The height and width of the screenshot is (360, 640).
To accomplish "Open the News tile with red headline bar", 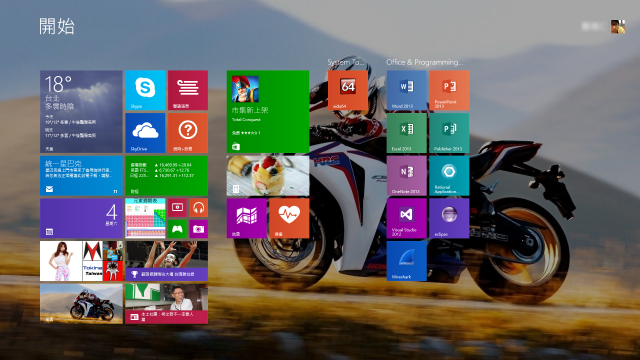I will click(167, 304).
